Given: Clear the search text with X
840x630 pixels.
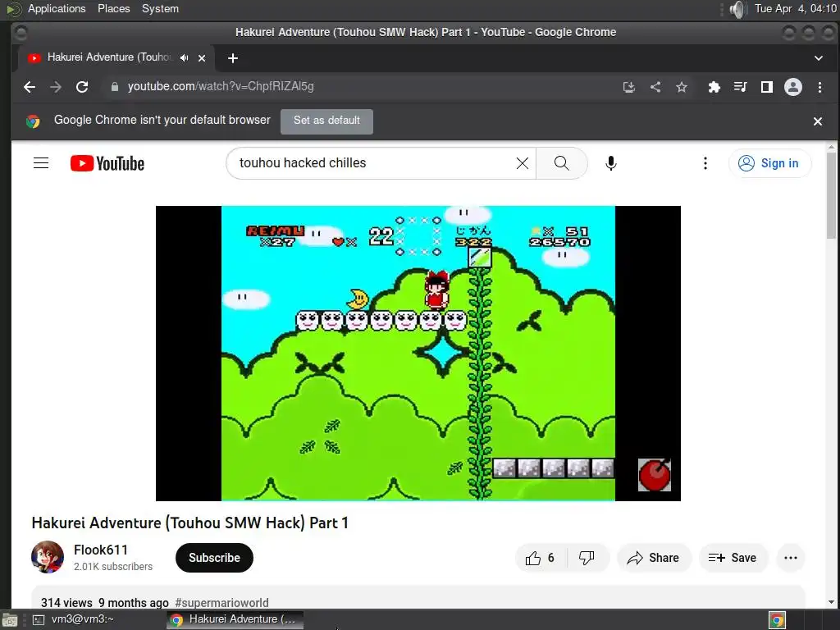Looking at the screenshot, I should (x=523, y=163).
